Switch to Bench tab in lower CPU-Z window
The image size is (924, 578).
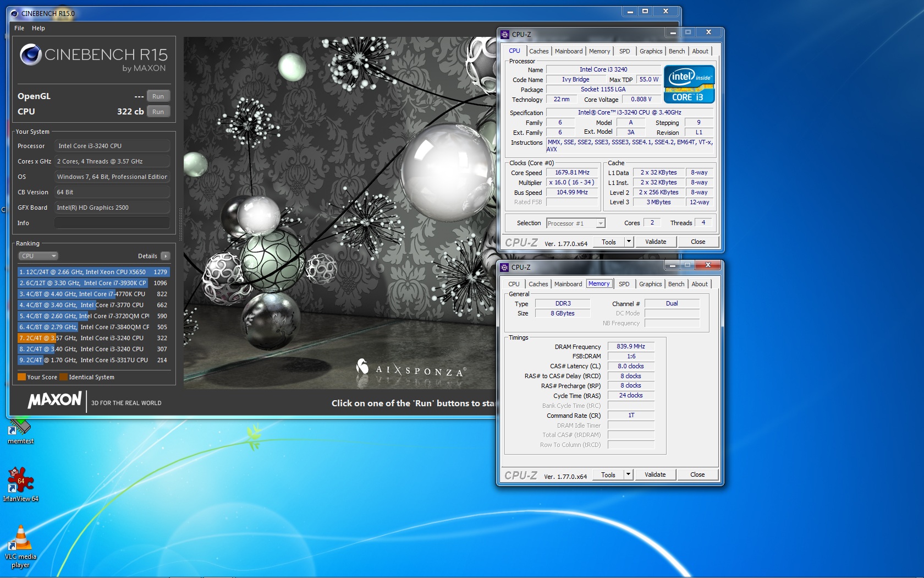pyautogui.click(x=676, y=284)
